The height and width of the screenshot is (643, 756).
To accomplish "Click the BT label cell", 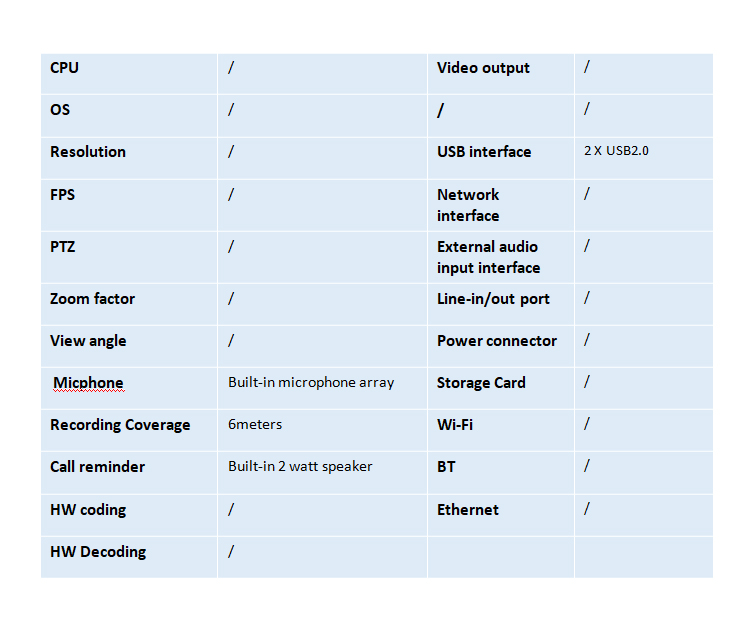I will pyautogui.click(x=447, y=467).
